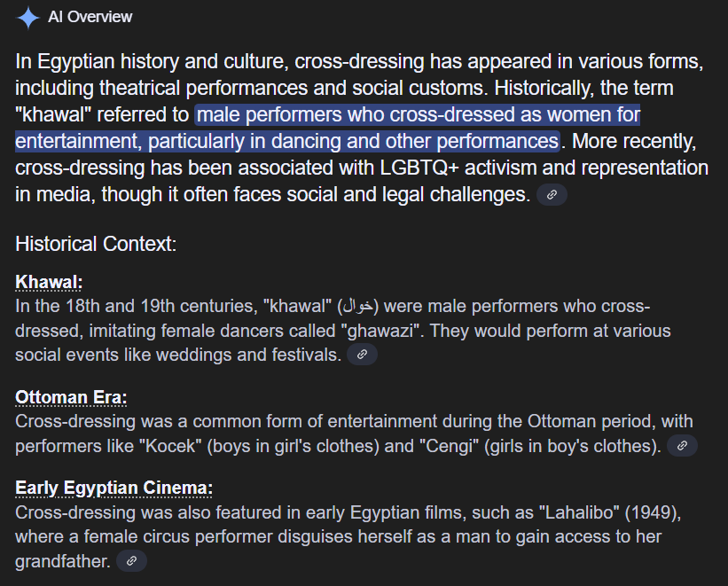This screenshot has width=728, height=586.
Task: Click the "Historical Context:" section heading
Action: pos(96,244)
